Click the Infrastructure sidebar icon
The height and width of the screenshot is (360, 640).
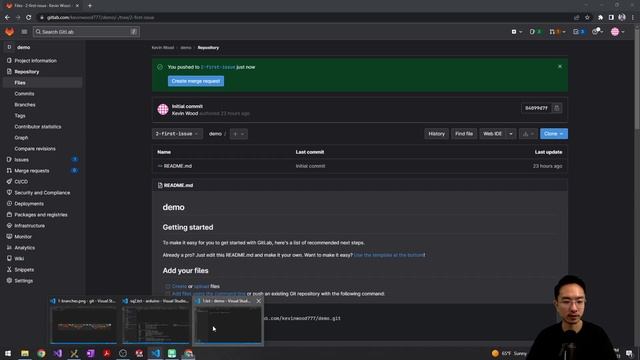click(9, 226)
